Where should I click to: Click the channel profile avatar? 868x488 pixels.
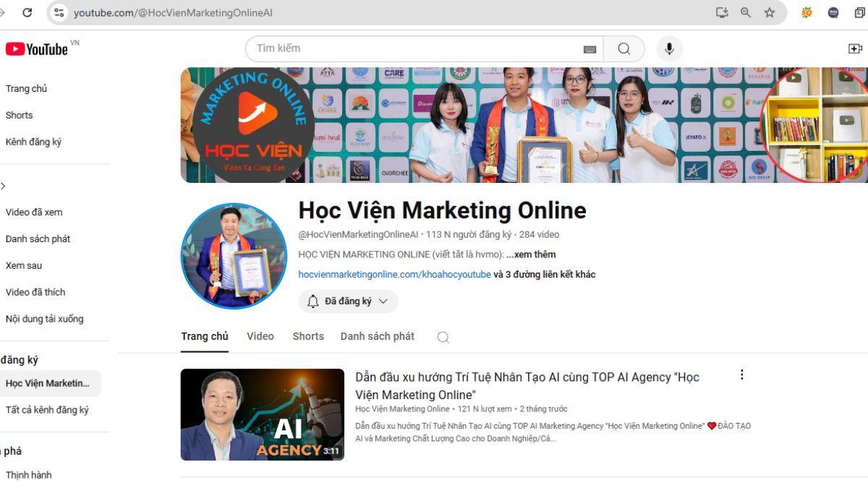234,256
